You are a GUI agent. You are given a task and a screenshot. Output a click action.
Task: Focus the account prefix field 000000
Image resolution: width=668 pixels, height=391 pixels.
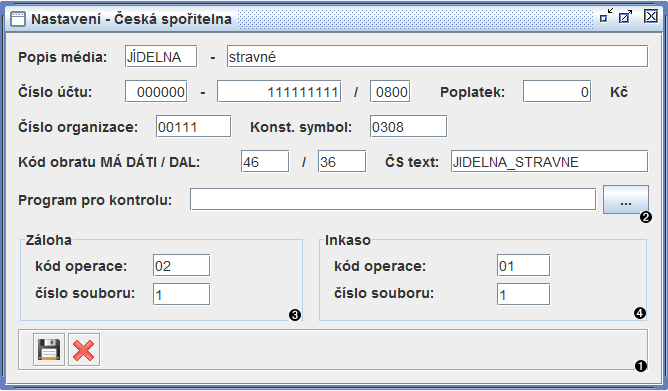(156, 92)
